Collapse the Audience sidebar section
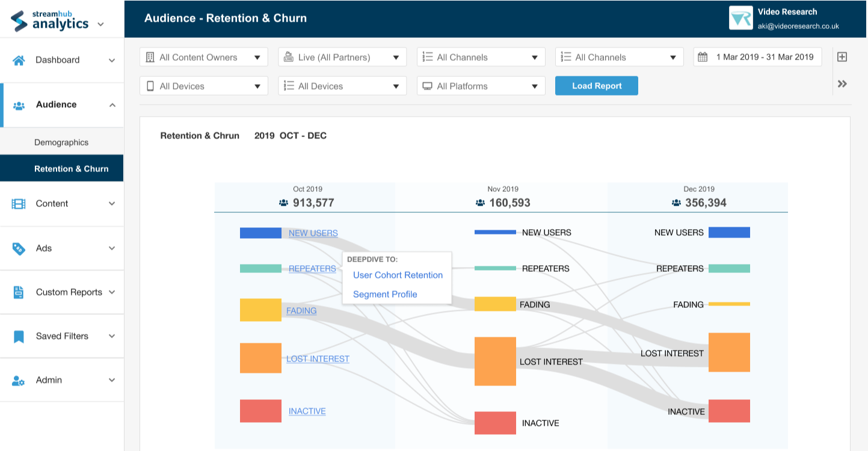The image size is (868, 451). (x=112, y=105)
